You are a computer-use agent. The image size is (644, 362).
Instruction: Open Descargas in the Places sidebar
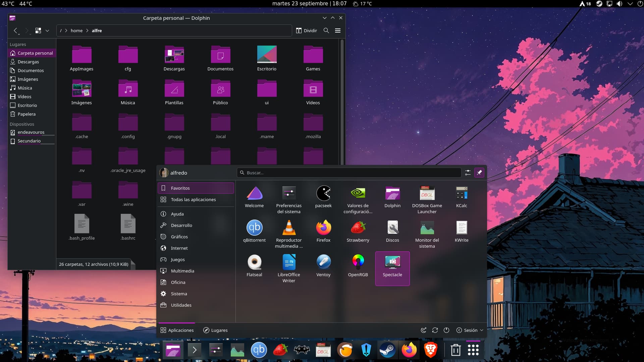click(28, 62)
